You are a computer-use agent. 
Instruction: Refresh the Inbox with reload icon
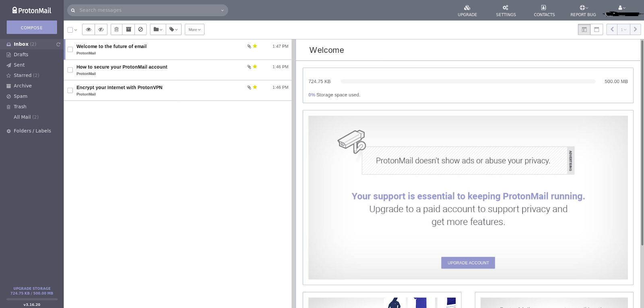[x=58, y=44]
